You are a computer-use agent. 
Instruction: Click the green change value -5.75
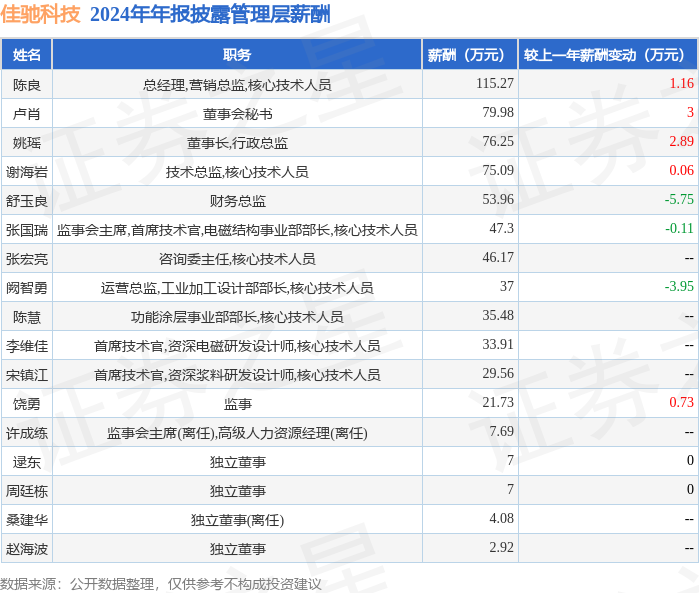(679, 199)
